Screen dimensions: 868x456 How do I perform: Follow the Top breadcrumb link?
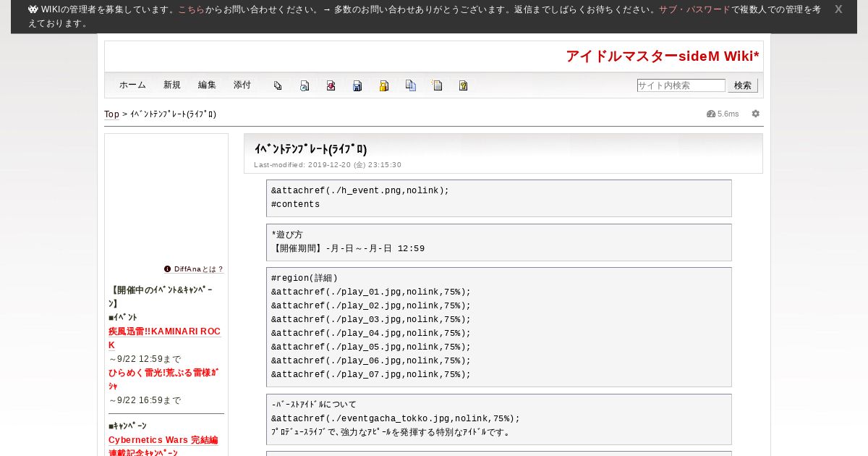click(112, 114)
